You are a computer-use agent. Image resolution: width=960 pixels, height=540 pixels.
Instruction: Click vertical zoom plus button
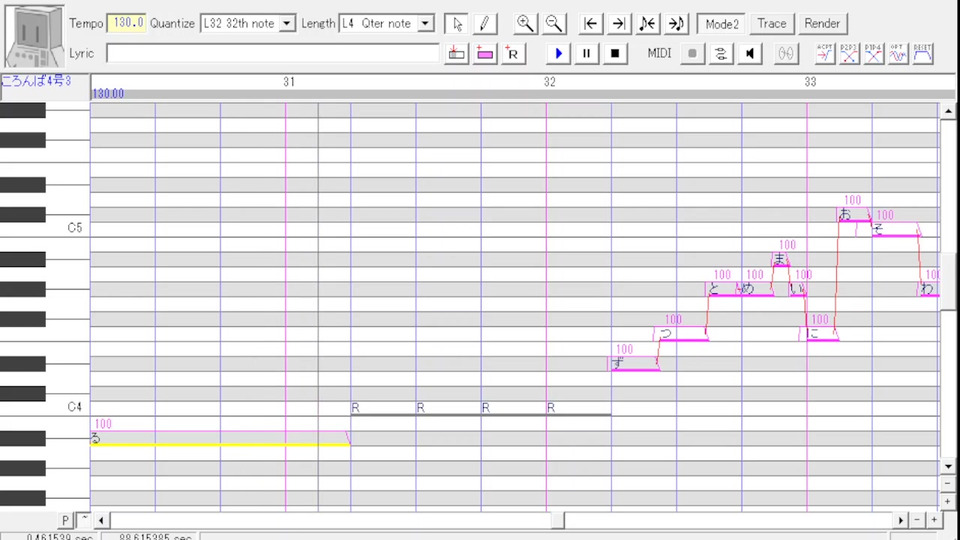tap(948, 501)
